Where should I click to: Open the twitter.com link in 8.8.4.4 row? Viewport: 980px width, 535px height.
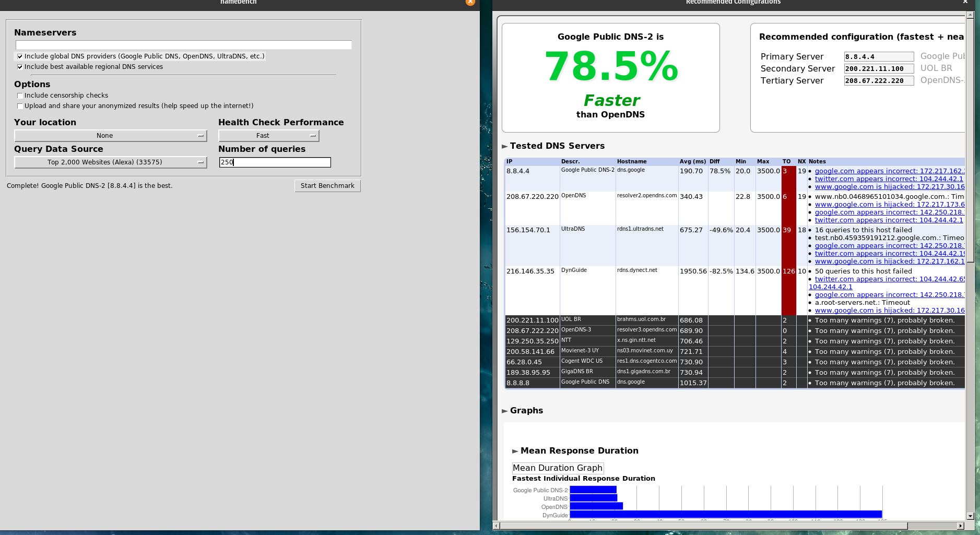coord(889,179)
